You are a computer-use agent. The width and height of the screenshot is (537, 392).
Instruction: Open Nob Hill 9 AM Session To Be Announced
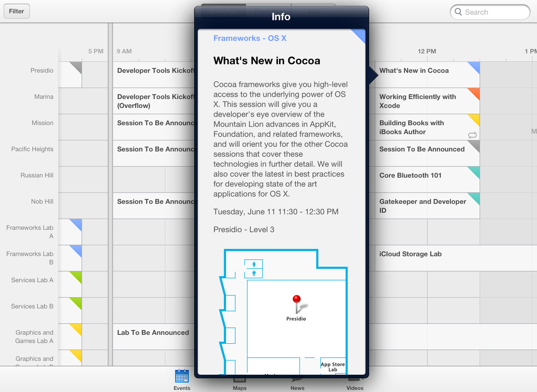(154, 206)
